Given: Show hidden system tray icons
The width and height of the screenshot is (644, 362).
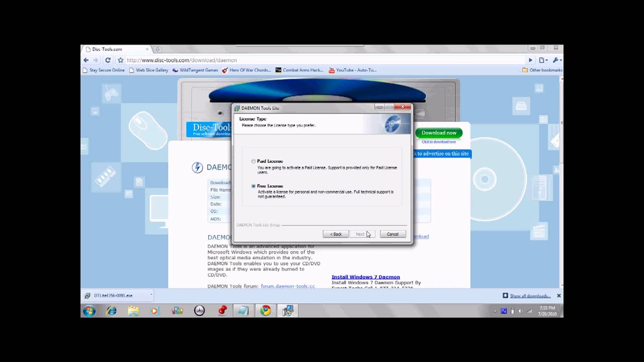Looking at the screenshot, I should [x=495, y=311].
